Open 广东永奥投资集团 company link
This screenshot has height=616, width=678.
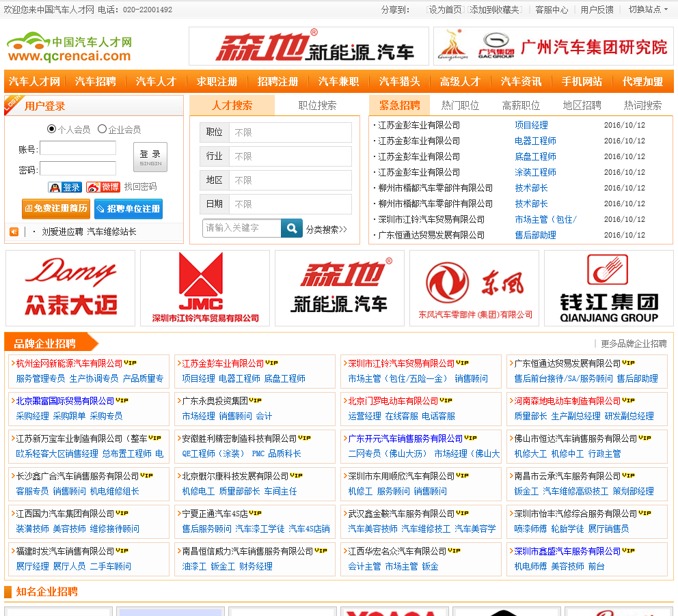coord(215,401)
